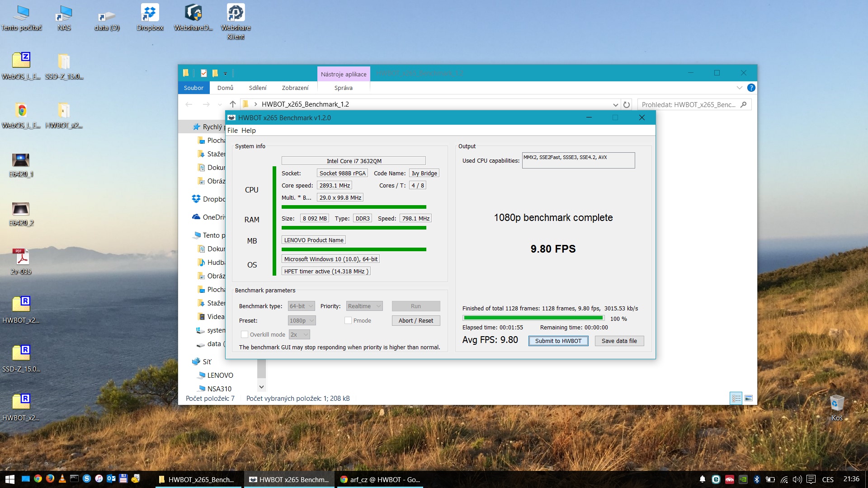Open the recent locations dropdown in Explorer
868x488 pixels.
[220, 104]
